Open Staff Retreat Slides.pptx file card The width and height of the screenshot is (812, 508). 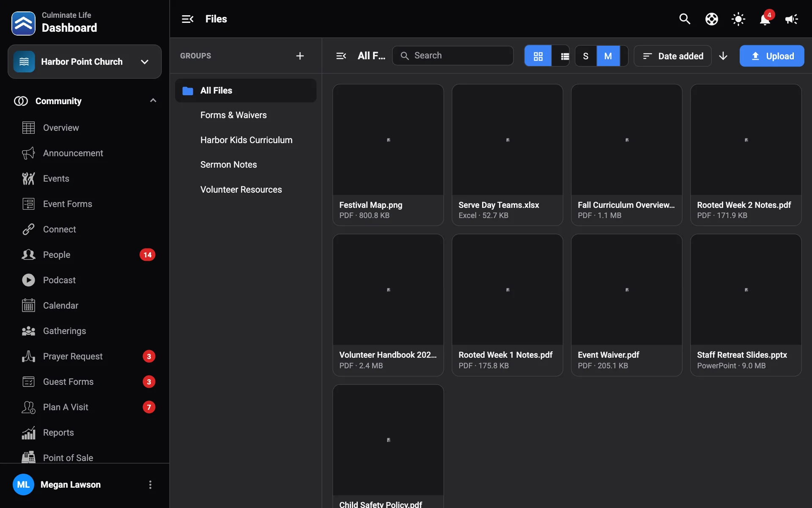(x=746, y=305)
